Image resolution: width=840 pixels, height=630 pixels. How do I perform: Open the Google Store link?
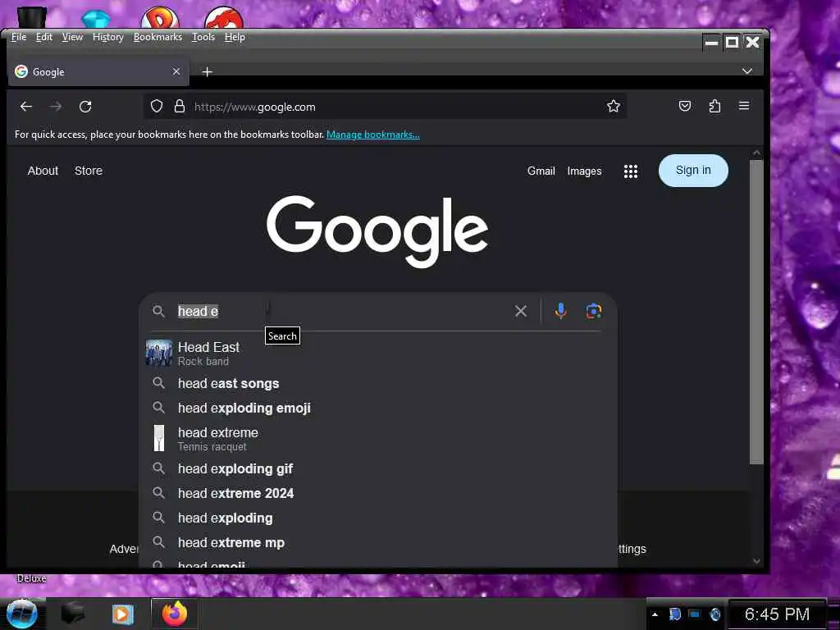tap(89, 171)
